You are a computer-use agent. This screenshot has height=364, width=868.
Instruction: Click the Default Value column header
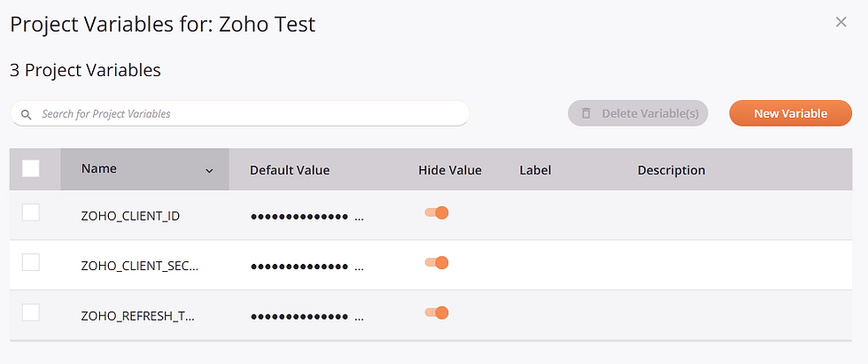pos(290,170)
